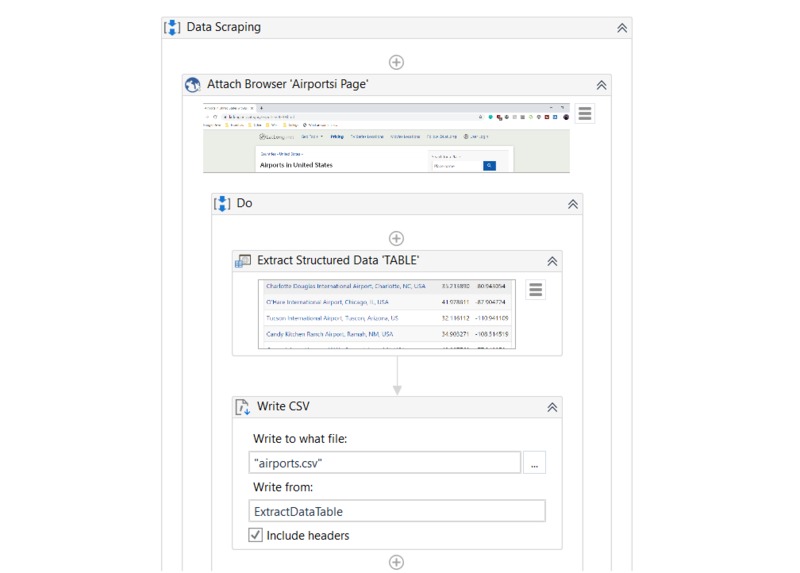Add activity below Write CSV
Image resolution: width=800 pixels, height=573 pixels.
tap(396, 562)
